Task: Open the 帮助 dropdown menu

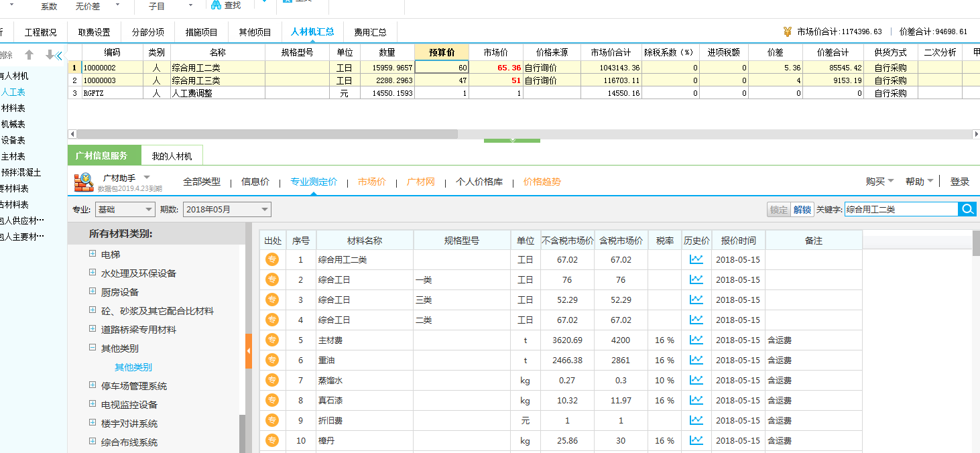Action: click(x=919, y=182)
